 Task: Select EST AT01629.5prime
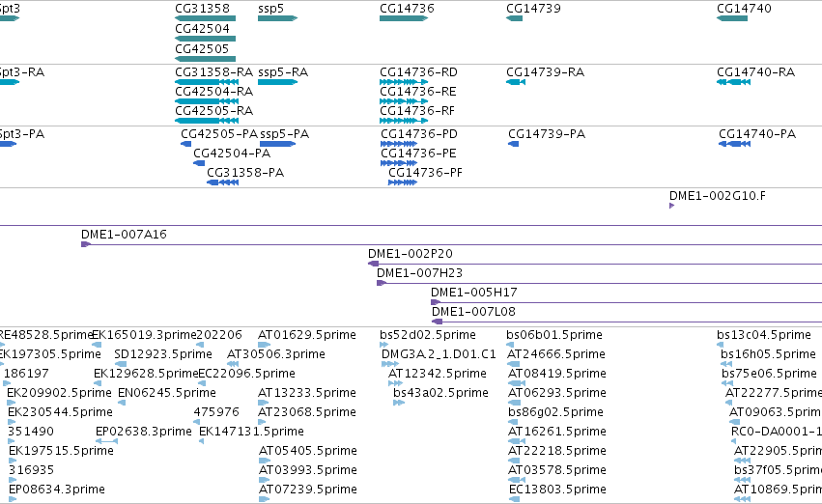point(307,335)
